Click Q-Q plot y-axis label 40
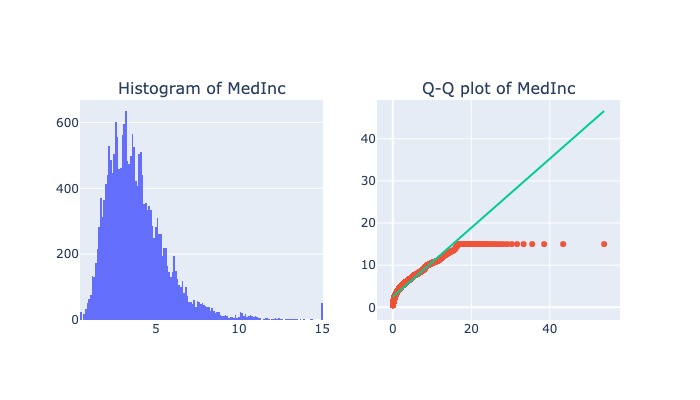The image size is (700, 400). 367,138
